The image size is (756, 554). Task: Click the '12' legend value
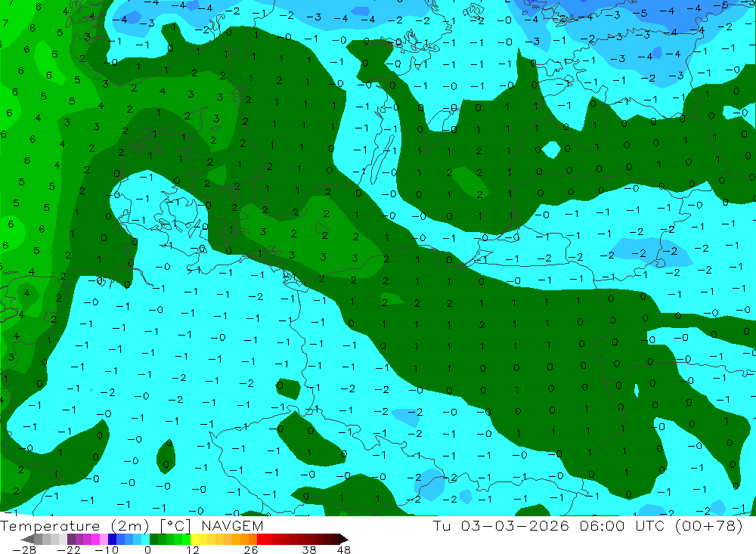pos(193,550)
